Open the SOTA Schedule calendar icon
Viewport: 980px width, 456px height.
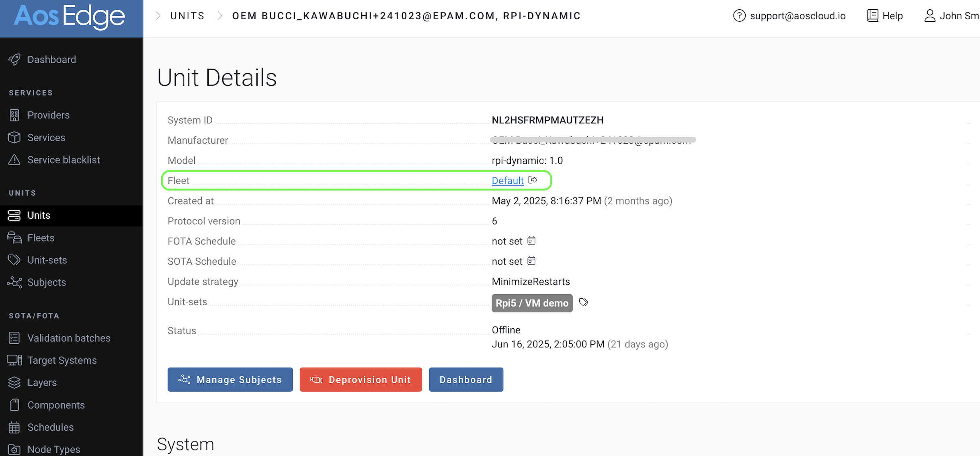(x=531, y=261)
